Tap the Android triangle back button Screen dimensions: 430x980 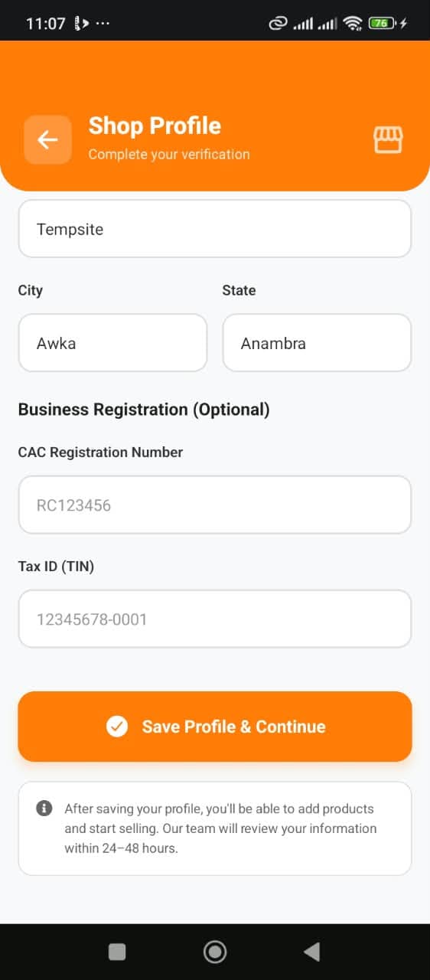[311, 952]
